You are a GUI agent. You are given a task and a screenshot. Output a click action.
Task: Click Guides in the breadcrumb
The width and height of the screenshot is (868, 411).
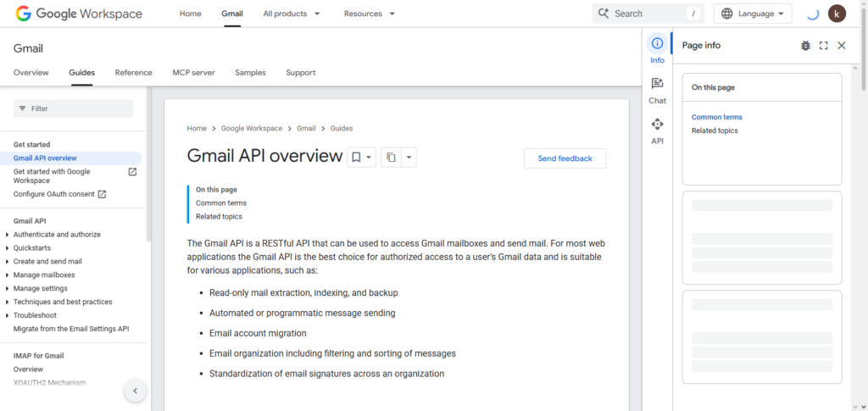[x=342, y=128]
